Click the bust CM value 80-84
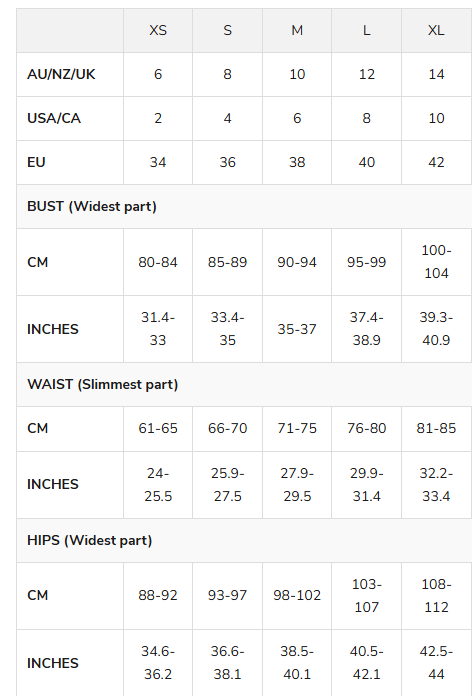472x696 pixels. [x=158, y=262]
